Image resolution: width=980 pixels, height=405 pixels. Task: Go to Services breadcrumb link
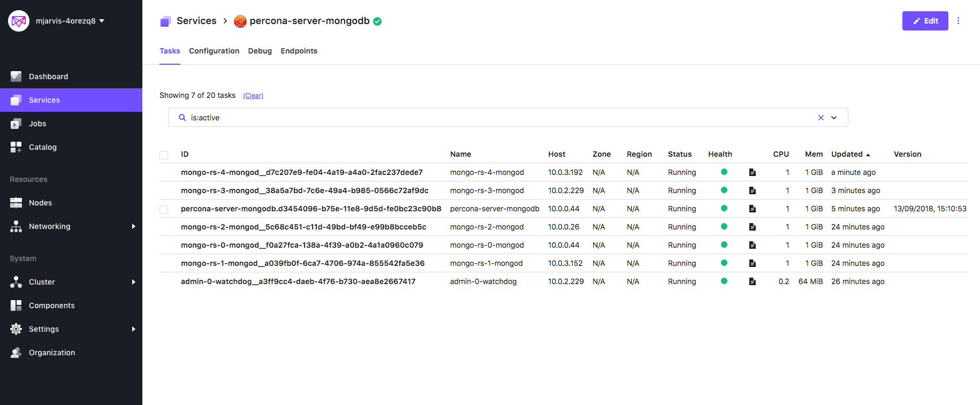click(x=196, y=21)
